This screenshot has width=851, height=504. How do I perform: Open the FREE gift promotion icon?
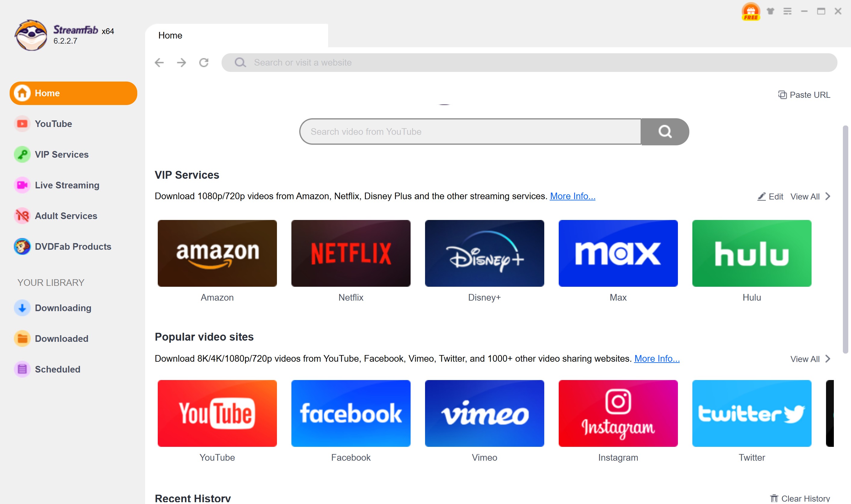pyautogui.click(x=750, y=11)
